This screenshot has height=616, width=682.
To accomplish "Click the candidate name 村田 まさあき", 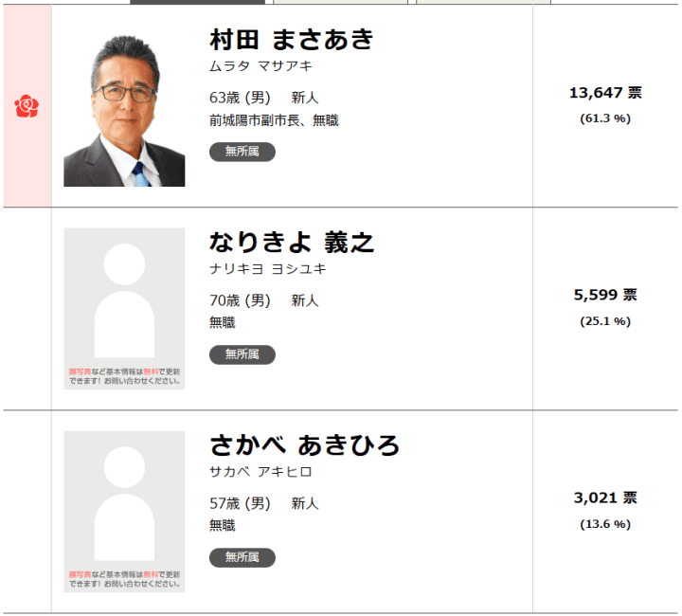I will point(291,40).
